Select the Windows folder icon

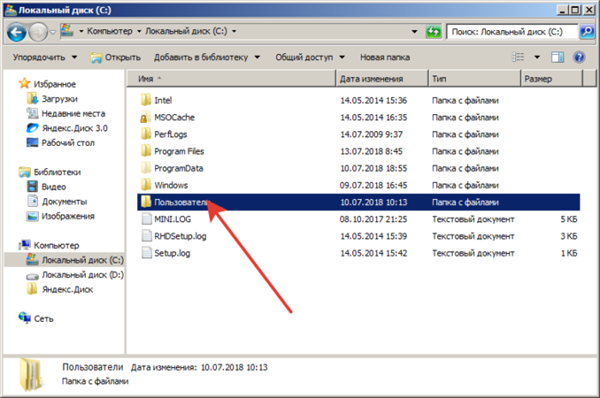pos(146,185)
